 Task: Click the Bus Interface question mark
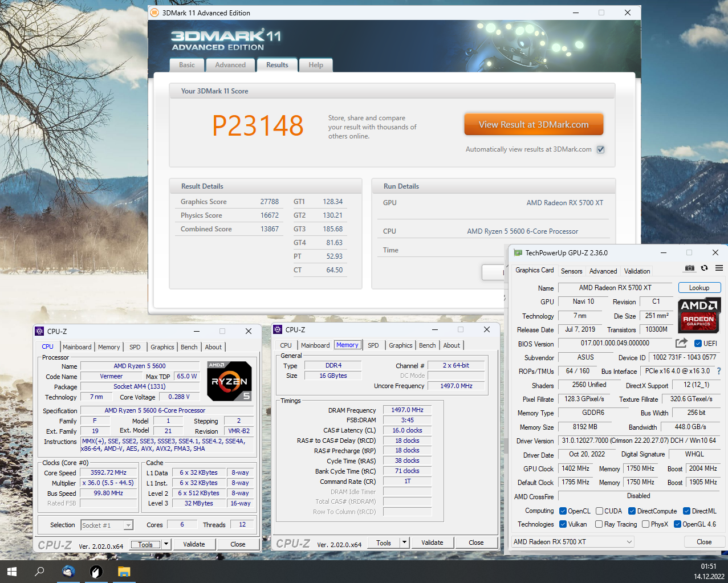(x=719, y=371)
